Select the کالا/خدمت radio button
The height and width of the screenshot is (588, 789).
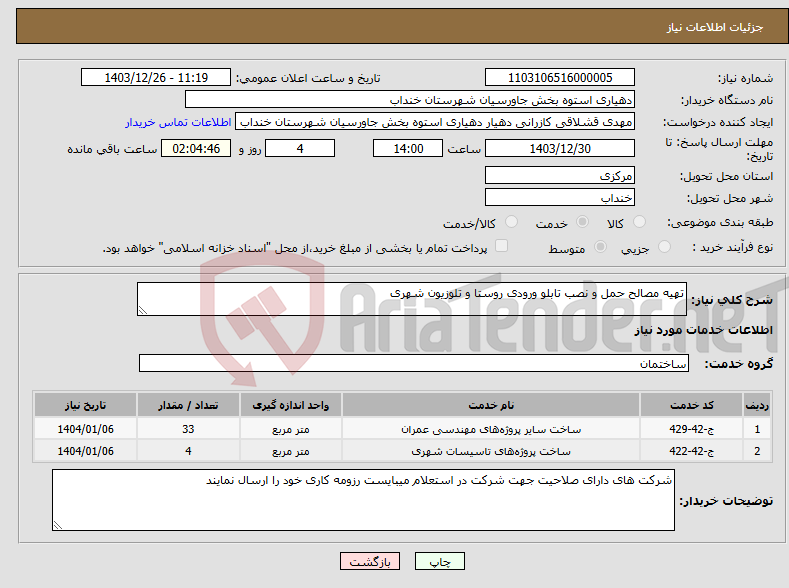pyautogui.click(x=511, y=222)
